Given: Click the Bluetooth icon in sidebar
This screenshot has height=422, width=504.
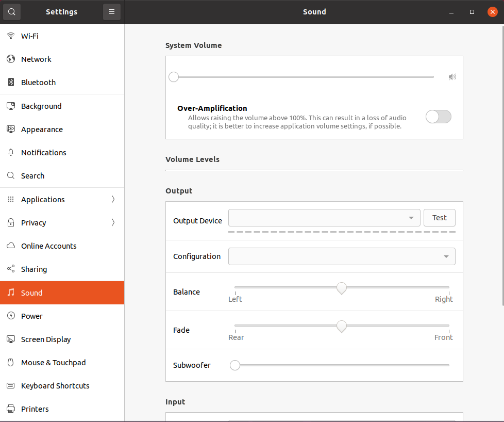Looking at the screenshot, I should 11,82.
